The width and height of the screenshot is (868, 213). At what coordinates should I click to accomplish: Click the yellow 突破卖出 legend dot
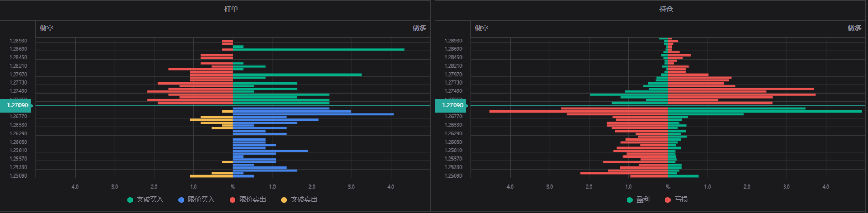click(x=284, y=200)
